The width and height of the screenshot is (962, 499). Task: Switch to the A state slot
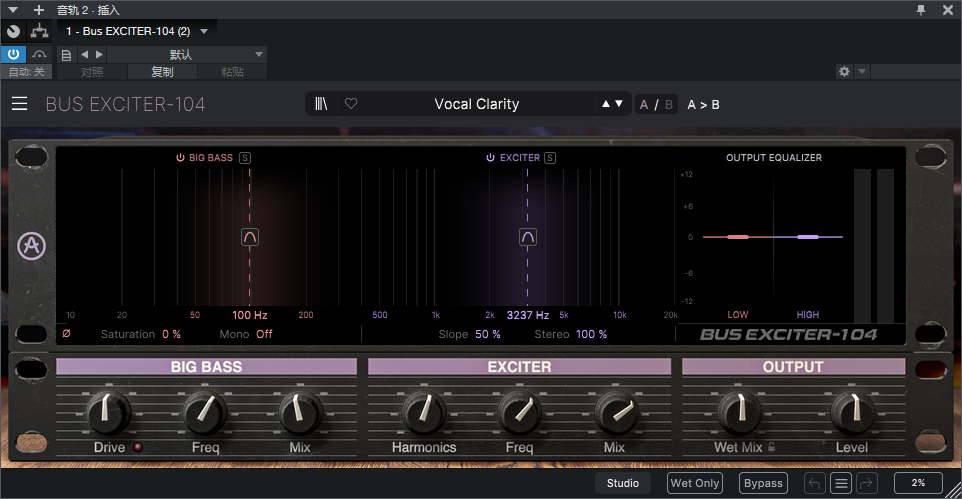[x=644, y=104]
